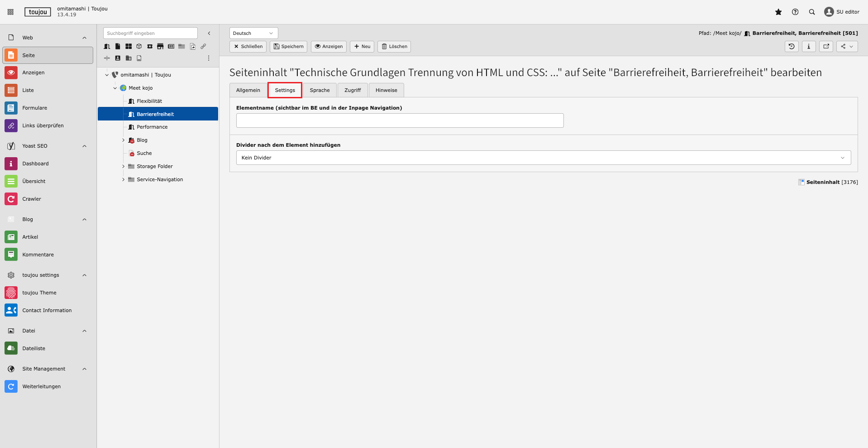Open the Dateiliste module
The height and width of the screenshot is (448, 868).
[x=34, y=348]
